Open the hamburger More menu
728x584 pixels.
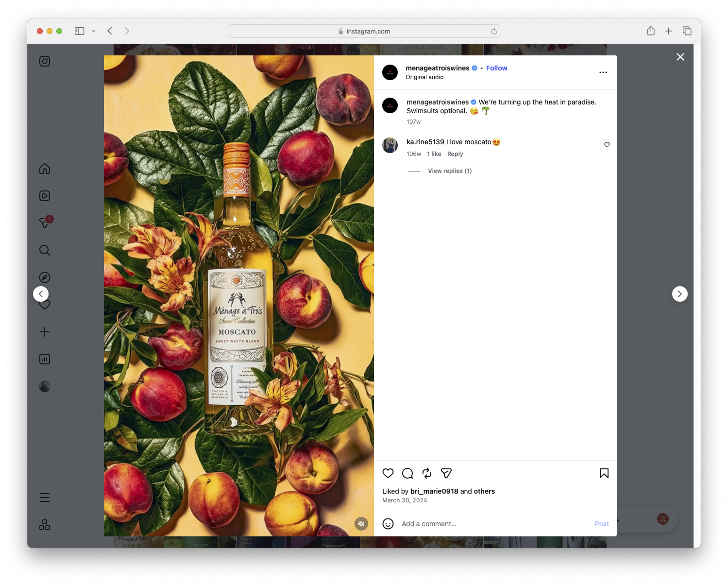point(44,498)
